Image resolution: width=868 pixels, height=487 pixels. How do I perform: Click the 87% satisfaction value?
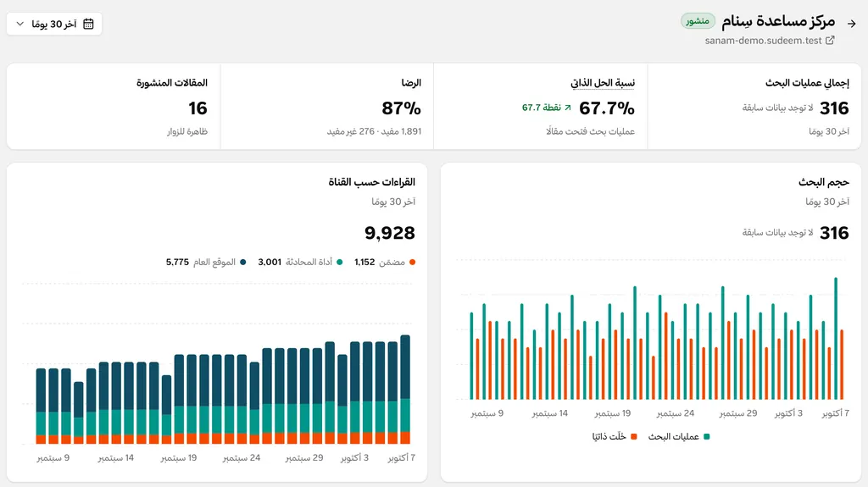click(401, 108)
